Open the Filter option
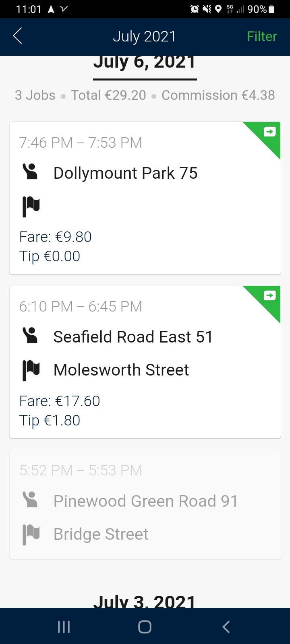The height and width of the screenshot is (644, 290). [262, 37]
